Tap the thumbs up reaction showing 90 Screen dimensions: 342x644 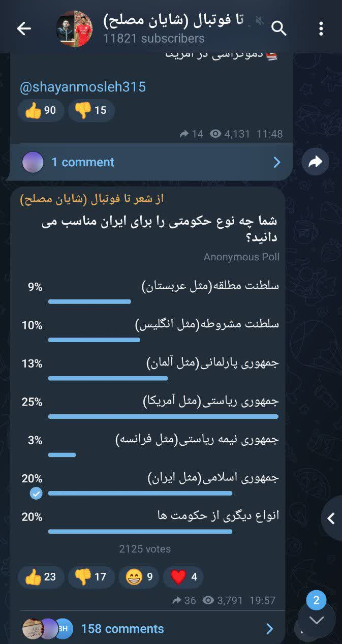pyautogui.click(x=41, y=110)
